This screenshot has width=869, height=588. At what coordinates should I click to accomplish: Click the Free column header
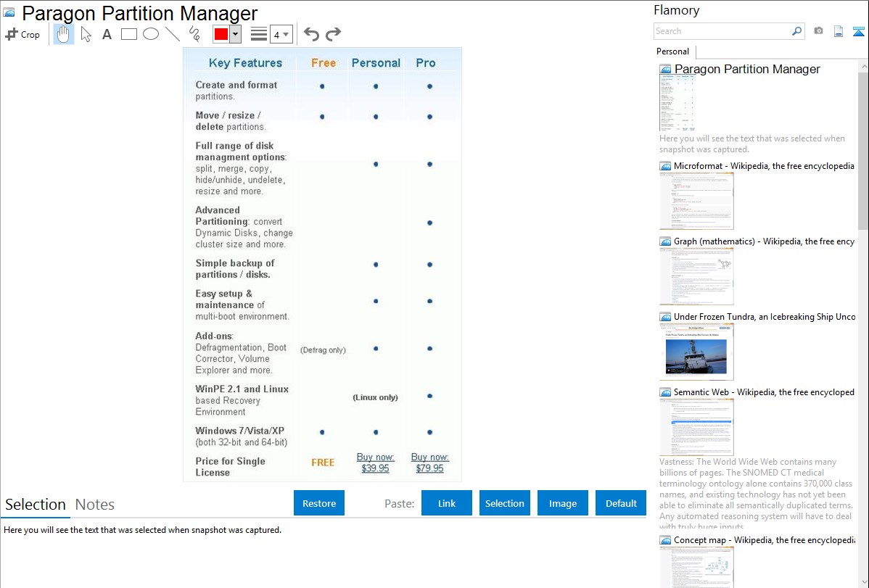(x=323, y=62)
